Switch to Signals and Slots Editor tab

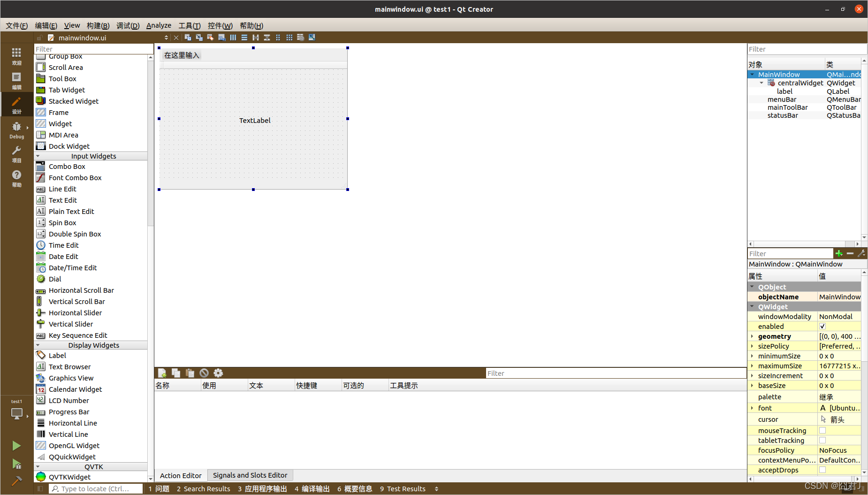pyautogui.click(x=250, y=475)
